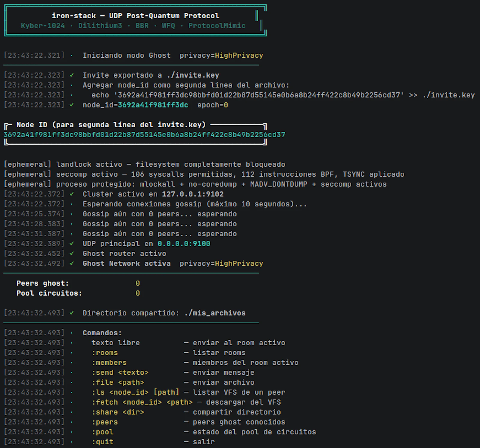The width and height of the screenshot is (480, 448).
Task: Click the title 'iron-stack — UDP Post-Quantum Protocol'
Action: [x=135, y=16]
